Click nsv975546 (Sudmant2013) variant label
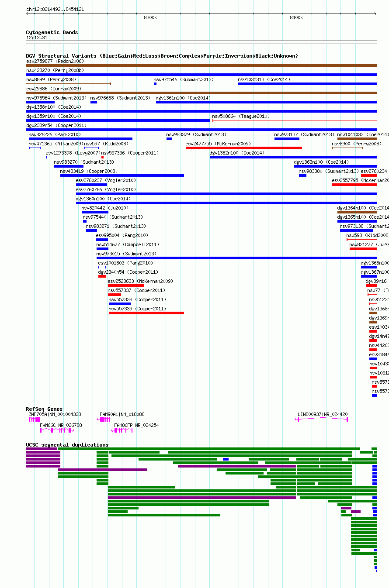 [184, 79]
